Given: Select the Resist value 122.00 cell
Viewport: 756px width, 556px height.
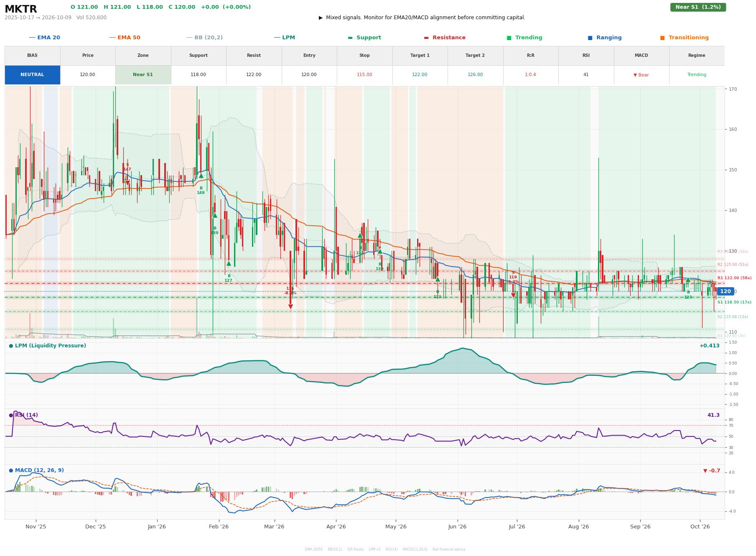Looking at the screenshot, I should (254, 75).
